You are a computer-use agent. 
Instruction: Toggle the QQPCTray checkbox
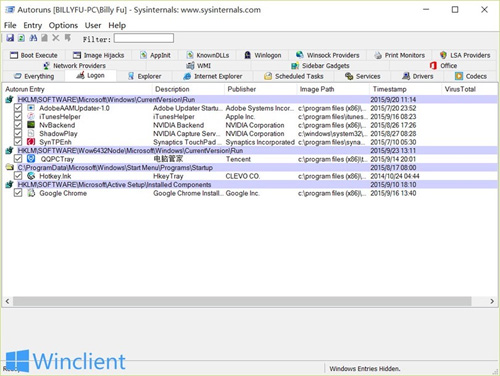tap(18, 159)
